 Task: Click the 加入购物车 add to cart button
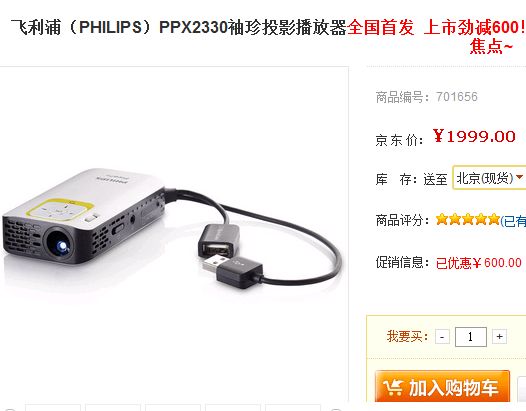tap(442, 387)
